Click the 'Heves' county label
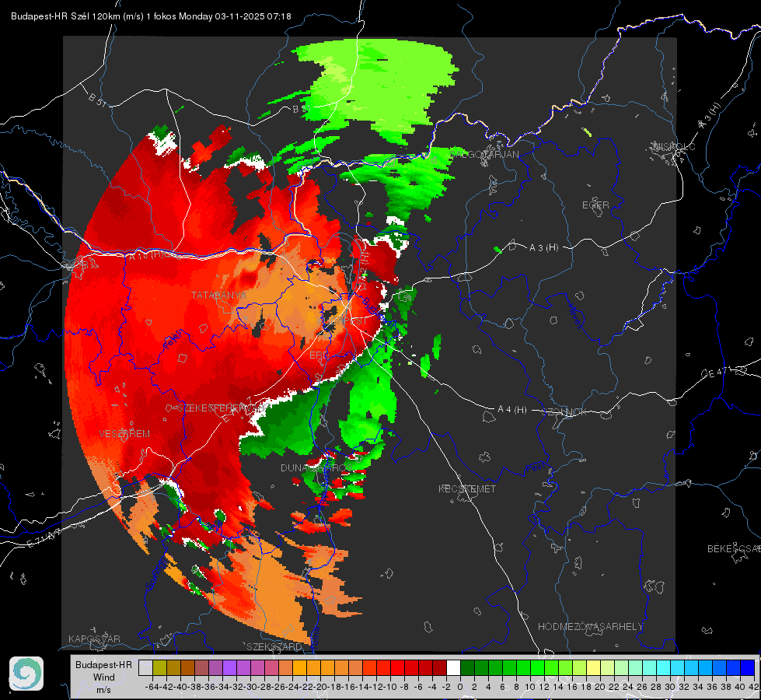Screen dimensions: 761x700 tap(575, 316)
